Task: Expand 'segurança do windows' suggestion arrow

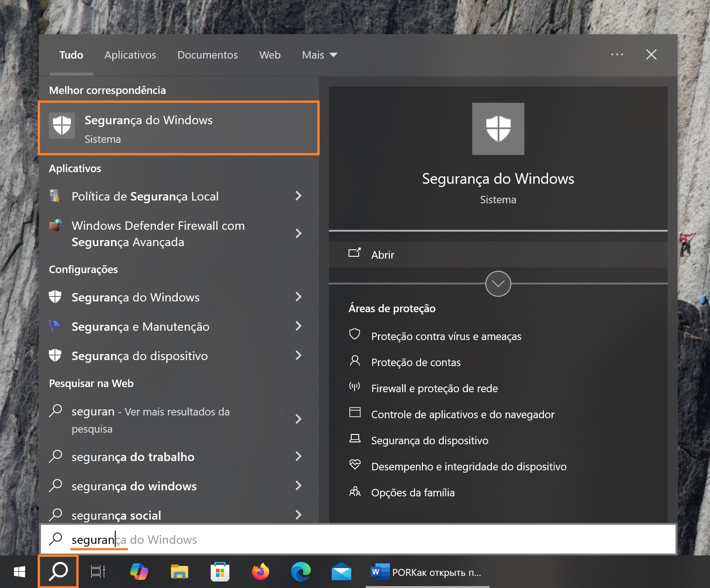Action: coord(298,486)
